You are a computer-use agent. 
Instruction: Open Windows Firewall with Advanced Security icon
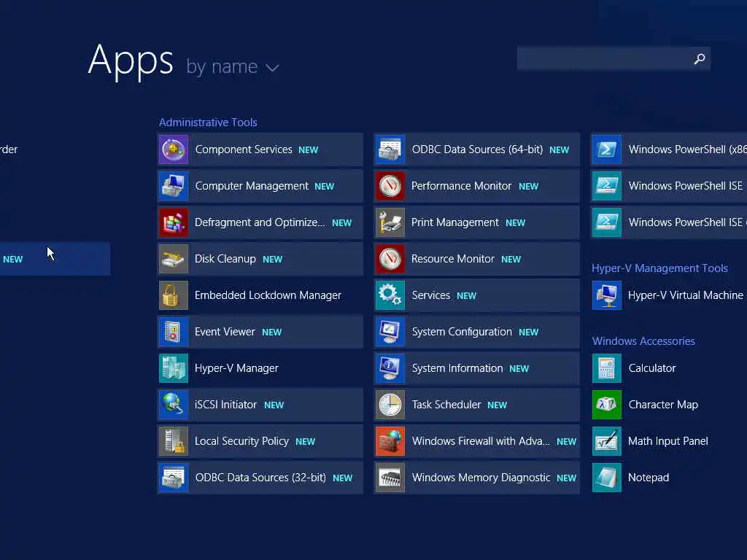(x=390, y=441)
